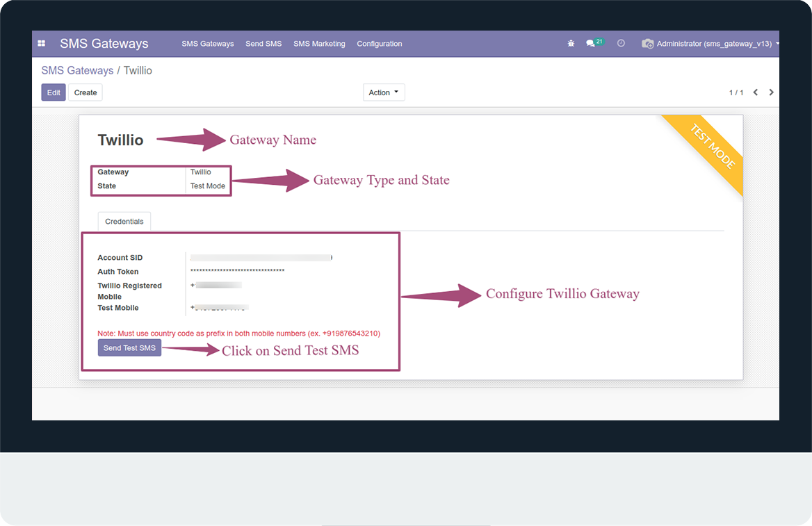Click the Test Mobile number value

(x=219, y=308)
